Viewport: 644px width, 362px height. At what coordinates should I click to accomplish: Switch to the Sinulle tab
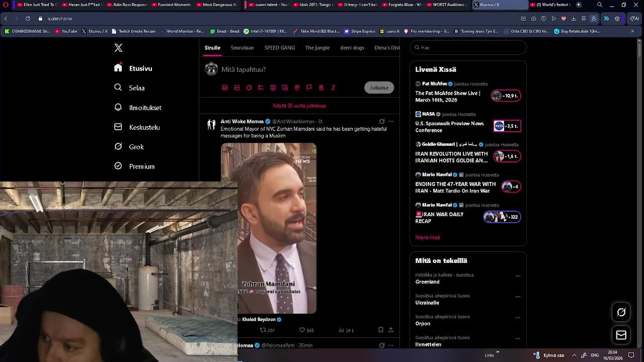[x=212, y=48]
